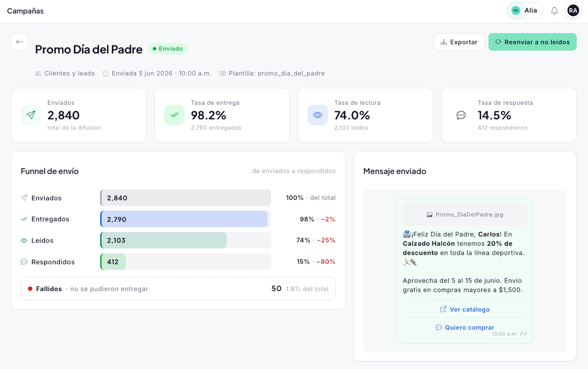
Task: Select the Fallidos failed deliveries row
Action: tap(178, 288)
